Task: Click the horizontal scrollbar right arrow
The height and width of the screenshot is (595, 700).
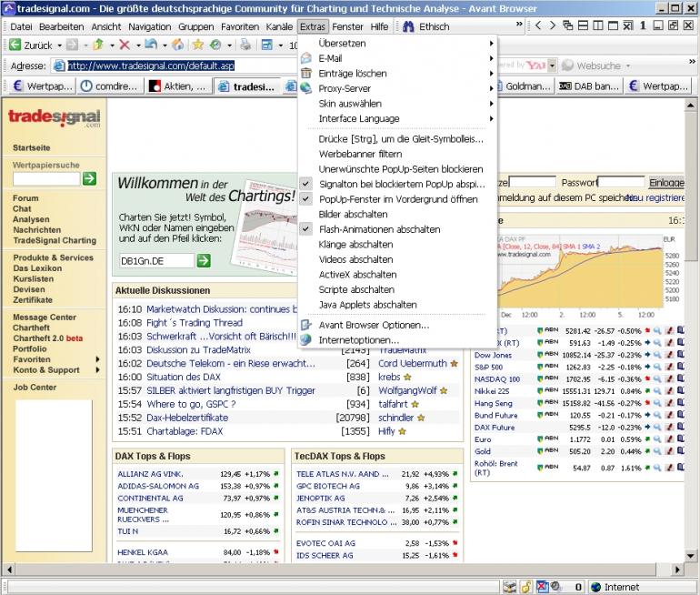Action: click(x=677, y=570)
